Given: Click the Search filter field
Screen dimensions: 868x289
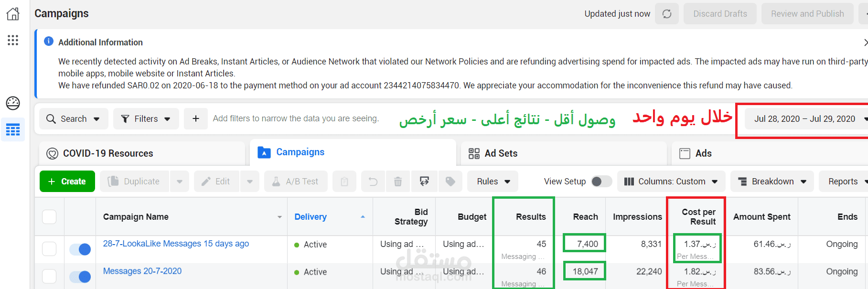Looking at the screenshot, I should point(74,119).
